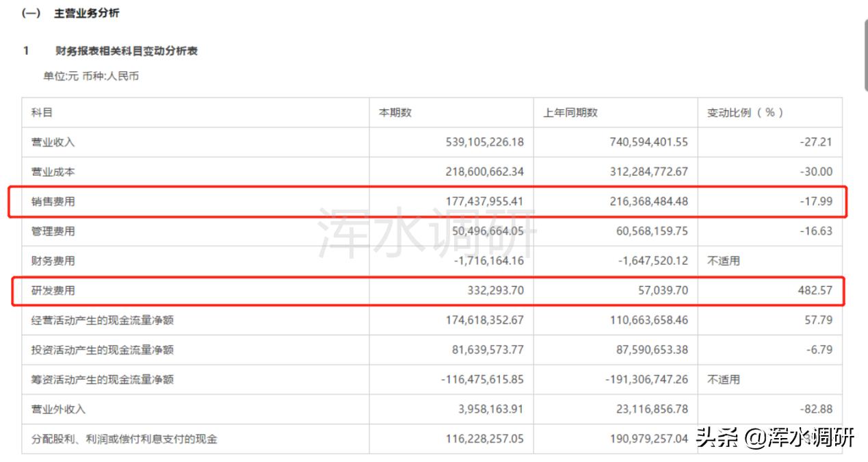The width and height of the screenshot is (868, 462).
Task: Click the highlighted 销售费用 row label
Action: (x=53, y=202)
